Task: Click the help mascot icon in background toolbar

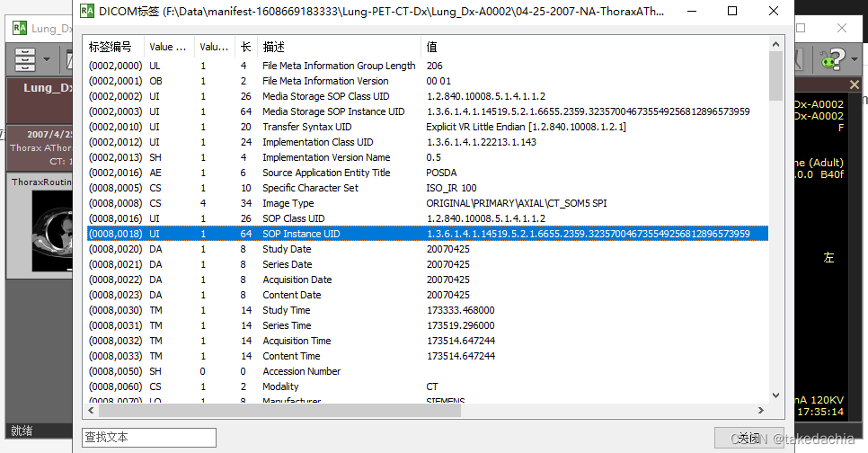Action: coord(833,58)
